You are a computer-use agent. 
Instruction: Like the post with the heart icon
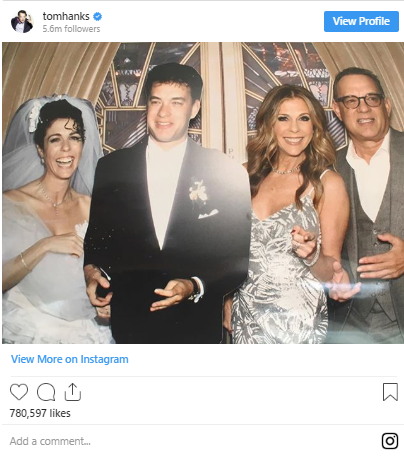pos(19,392)
